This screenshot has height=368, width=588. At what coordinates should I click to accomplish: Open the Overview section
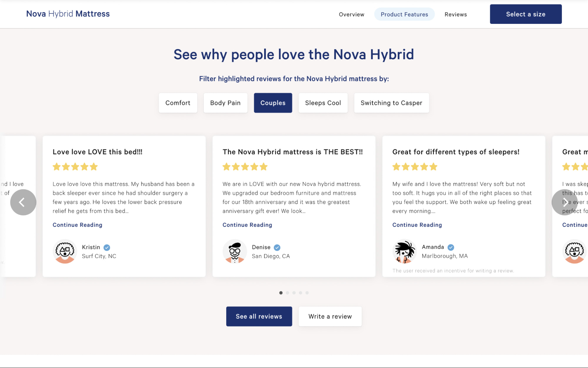tap(352, 14)
